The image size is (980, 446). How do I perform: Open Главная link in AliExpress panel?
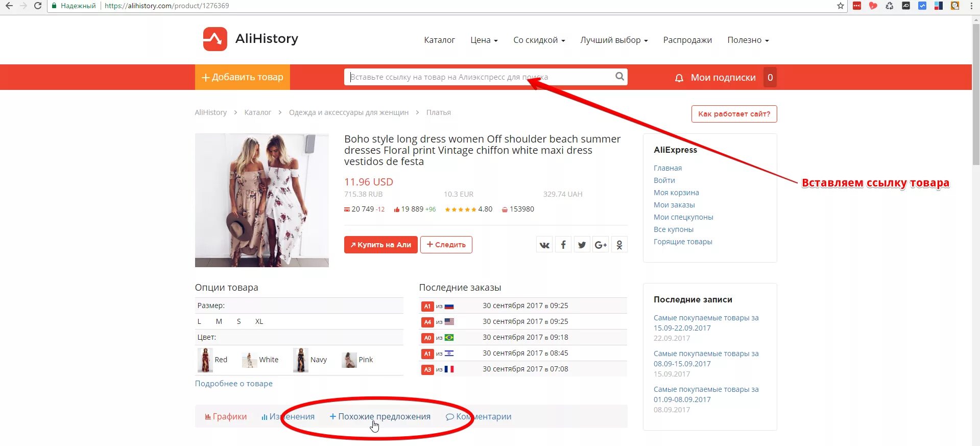point(667,168)
